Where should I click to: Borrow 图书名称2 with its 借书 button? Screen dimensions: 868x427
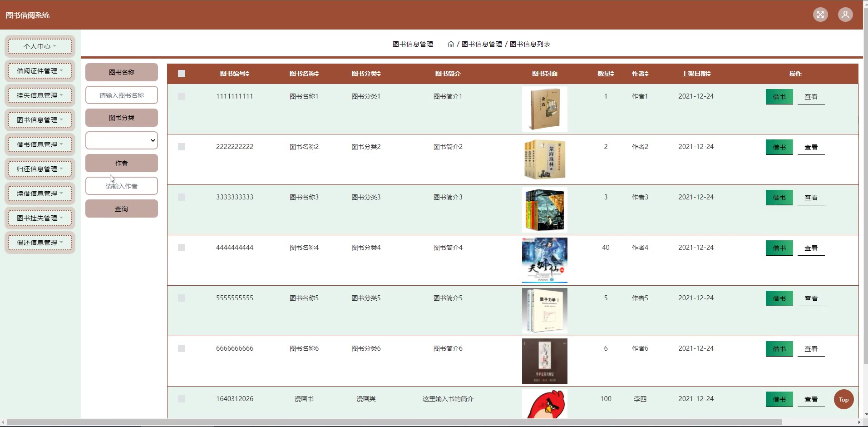click(x=779, y=147)
